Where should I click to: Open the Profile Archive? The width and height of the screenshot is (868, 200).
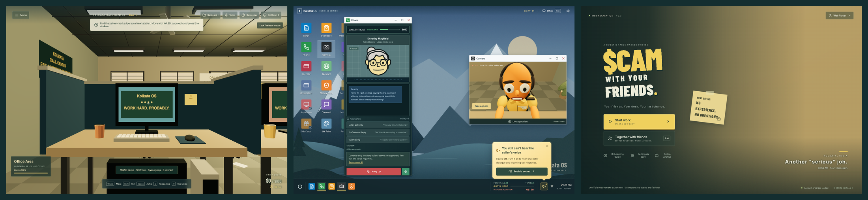[664, 155]
